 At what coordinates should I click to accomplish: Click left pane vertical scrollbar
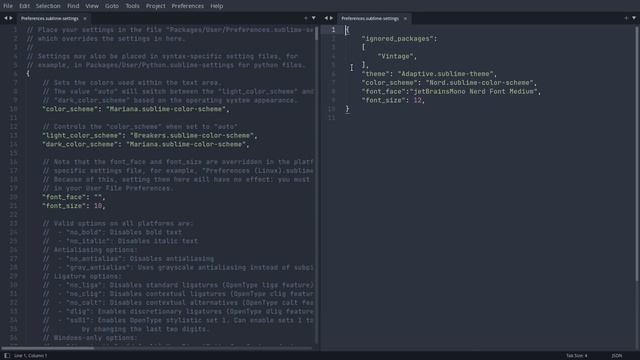pos(316,33)
